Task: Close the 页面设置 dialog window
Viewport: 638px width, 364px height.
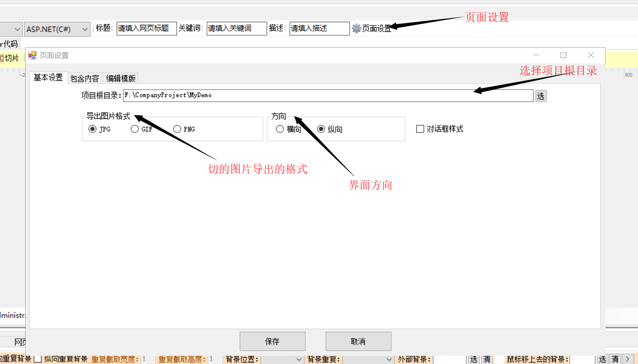Action: (591, 55)
